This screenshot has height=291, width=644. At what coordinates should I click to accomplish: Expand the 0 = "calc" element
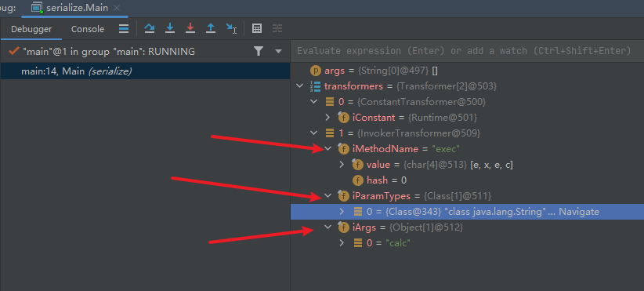pyautogui.click(x=342, y=243)
